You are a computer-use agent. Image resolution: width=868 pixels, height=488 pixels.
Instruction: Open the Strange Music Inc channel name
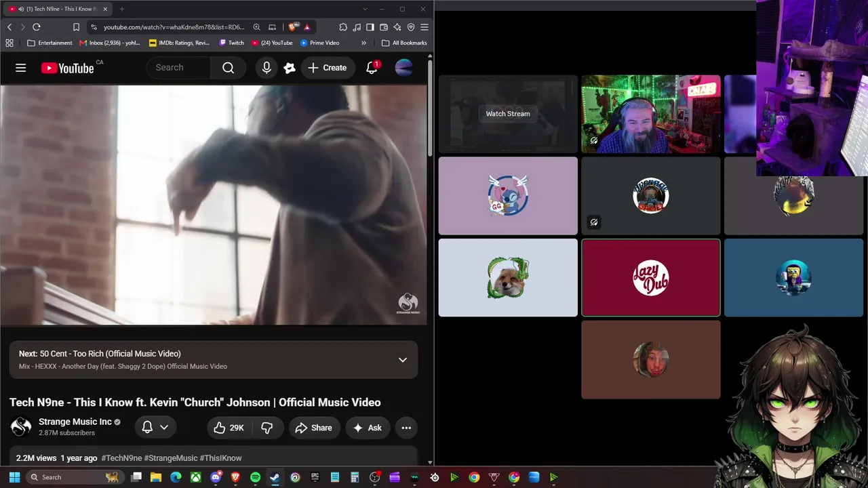pyautogui.click(x=75, y=422)
